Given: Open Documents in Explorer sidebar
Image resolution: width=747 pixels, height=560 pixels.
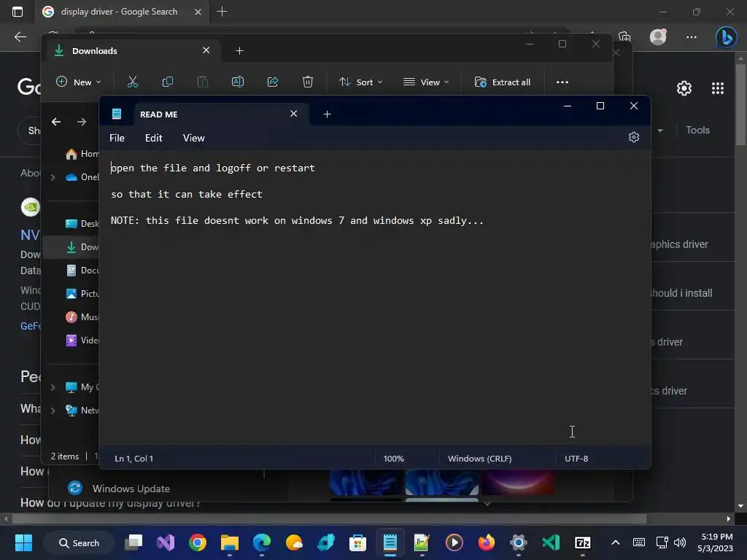Looking at the screenshot, I should click(82, 270).
